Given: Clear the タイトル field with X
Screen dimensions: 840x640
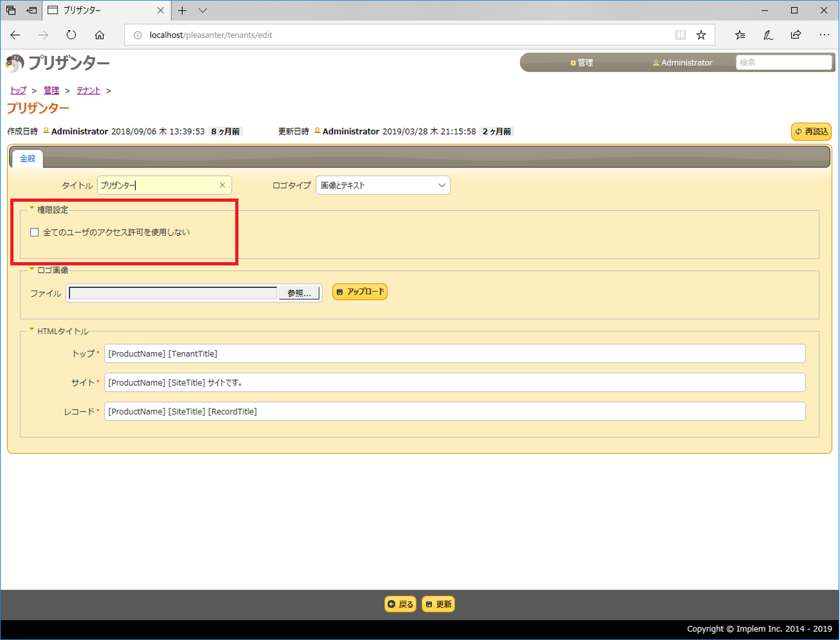Looking at the screenshot, I should [x=223, y=186].
